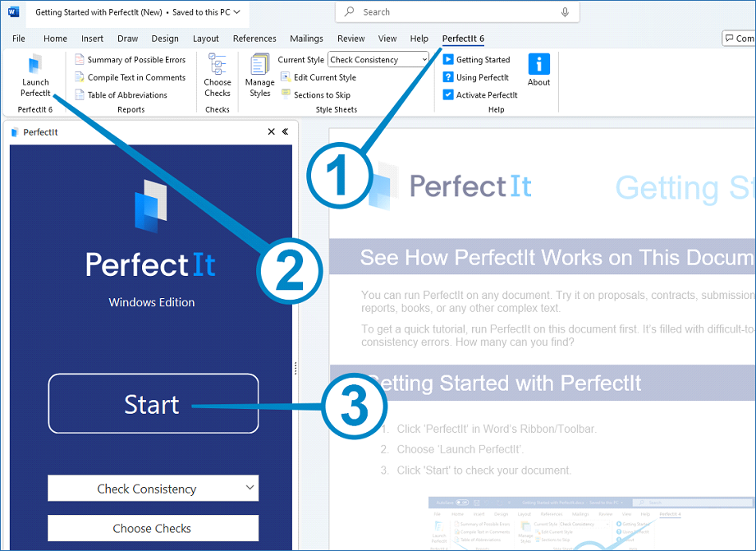The image size is (756, 551).
Task: Click into the Search box
Action: pyautogui.click(x=457, y=12)
